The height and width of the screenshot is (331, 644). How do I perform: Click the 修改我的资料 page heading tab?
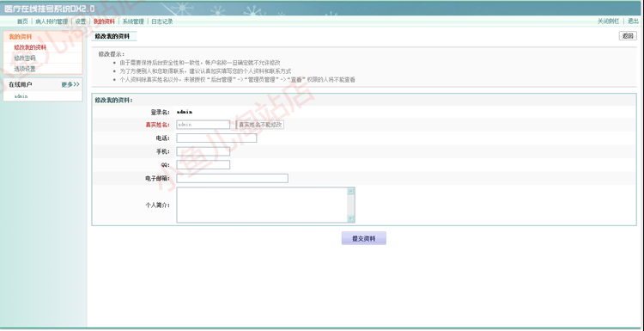pyautogui.click(x=112, y=37)
